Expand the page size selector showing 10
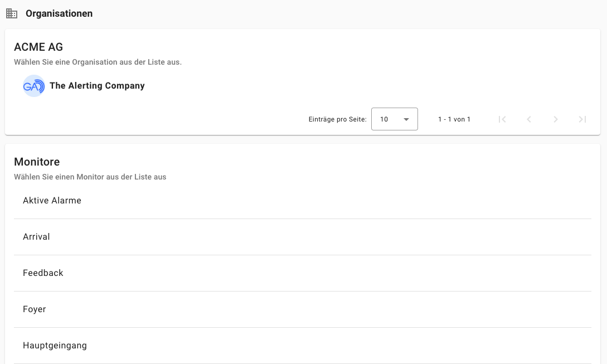The image size is (607, 364). [395, 119]
